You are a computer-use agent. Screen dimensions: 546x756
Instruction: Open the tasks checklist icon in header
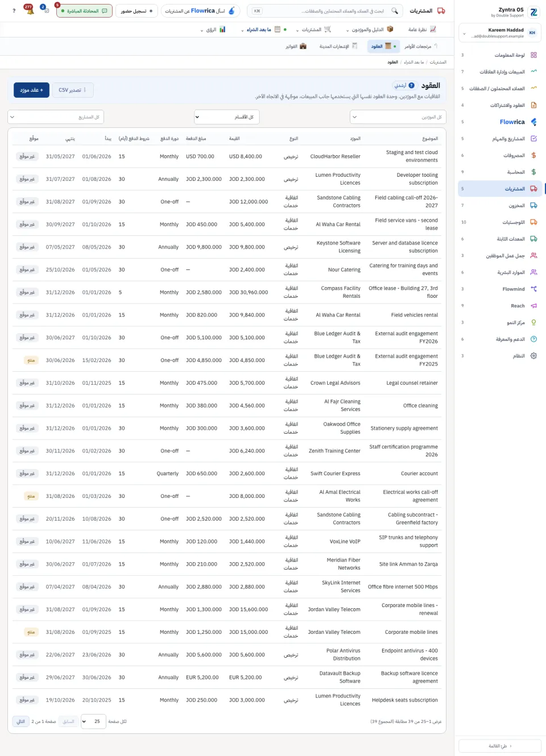coord(46,11)
